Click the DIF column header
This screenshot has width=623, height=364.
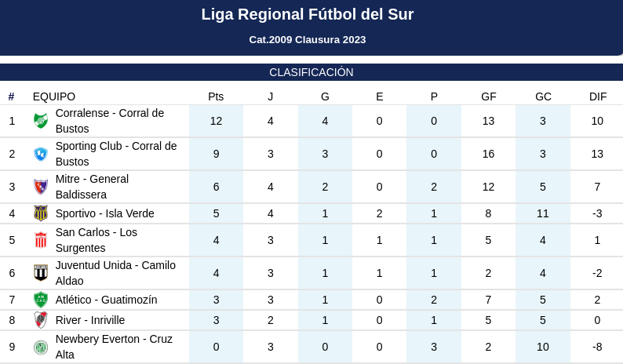[x=598, y=96]
